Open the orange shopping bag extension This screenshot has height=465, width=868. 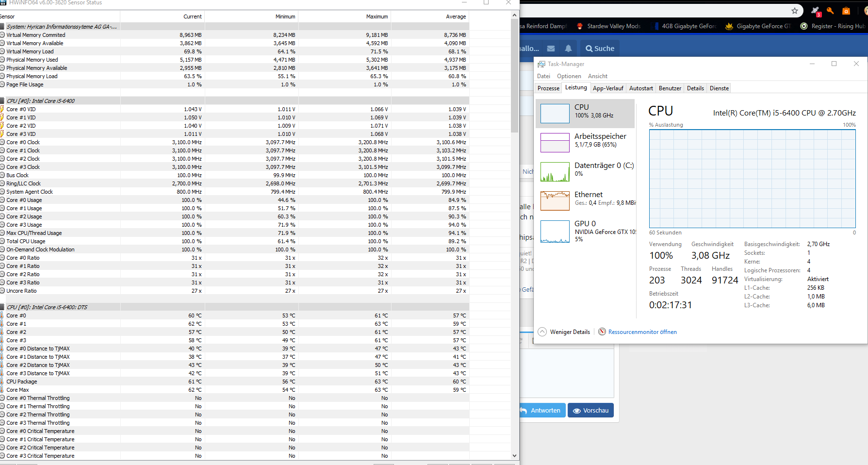[846, 11]
